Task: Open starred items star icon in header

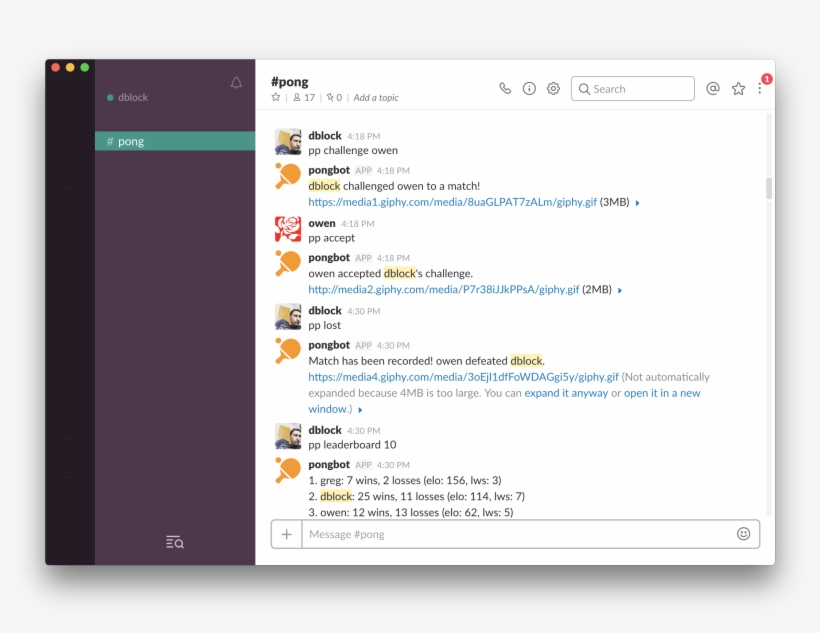Action: (738, 88)
